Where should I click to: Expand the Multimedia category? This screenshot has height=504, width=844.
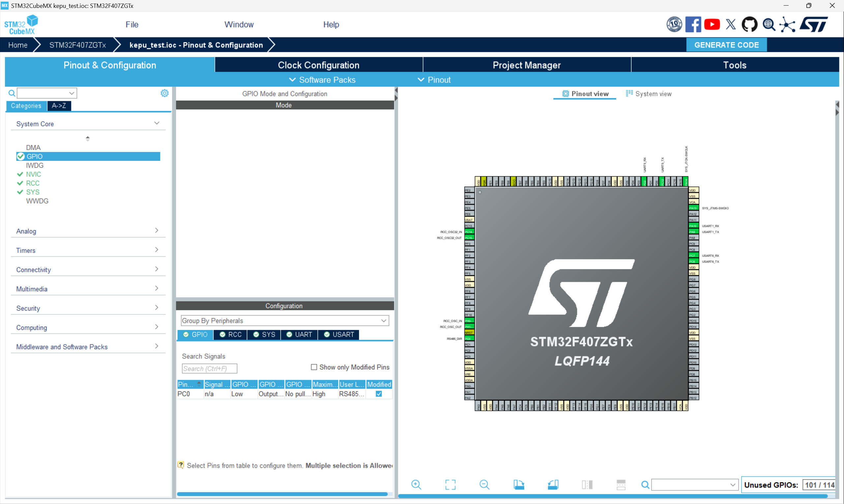(x=157, y=288)
